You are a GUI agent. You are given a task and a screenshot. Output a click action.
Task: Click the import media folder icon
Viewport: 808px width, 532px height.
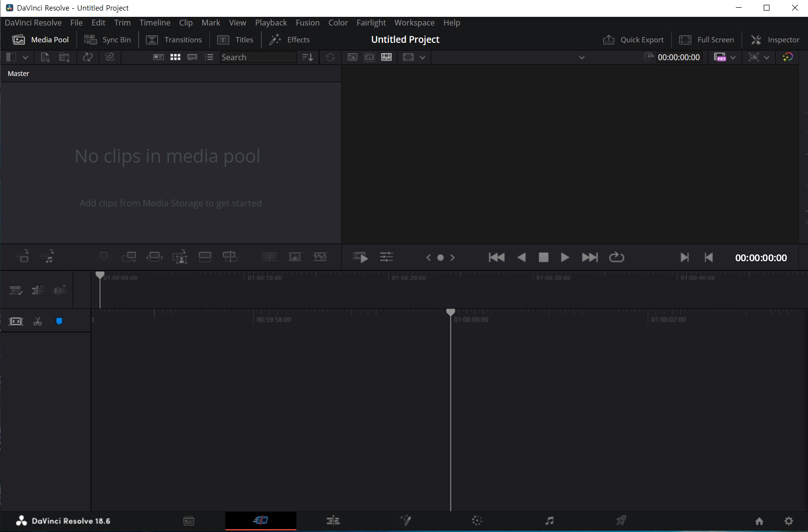tap(64, 57)
